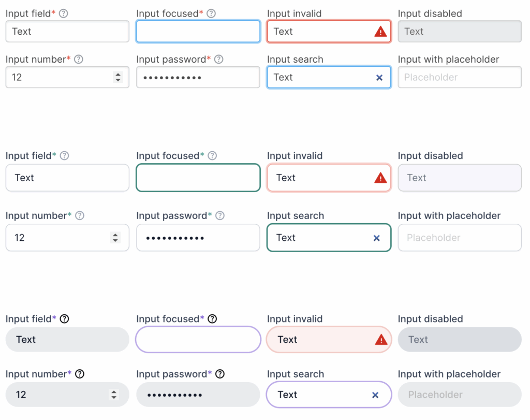Click number stepper arrows in red-asterisk 'Input number' field
The image size is (530, 420).
118,78
